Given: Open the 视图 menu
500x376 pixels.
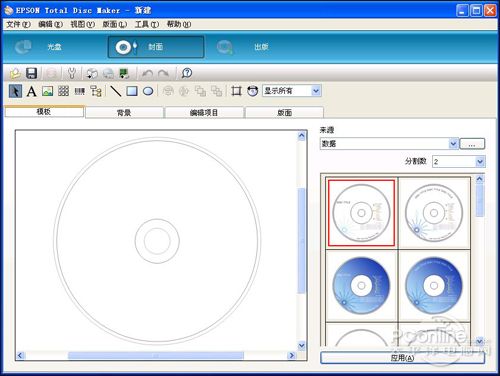Looking at the screenshot, I should 82,24.
